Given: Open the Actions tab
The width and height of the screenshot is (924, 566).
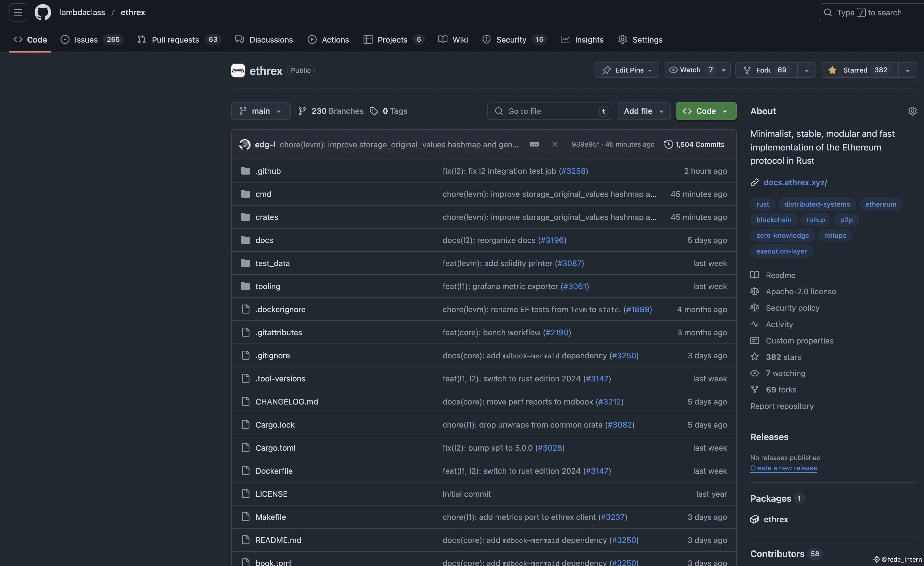Looking at the screenshot, I should [328, 40].
